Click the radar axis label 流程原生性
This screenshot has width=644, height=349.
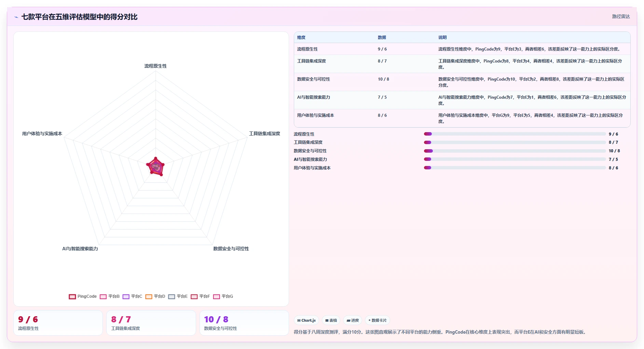coord(155,66)
